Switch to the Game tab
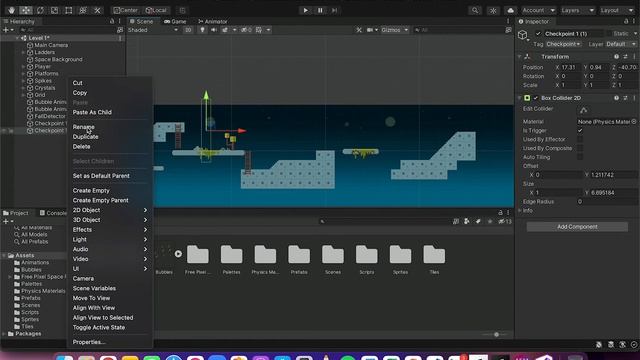Image resolution: width=640 pixels, height=360 pixels. click(175, 21)
